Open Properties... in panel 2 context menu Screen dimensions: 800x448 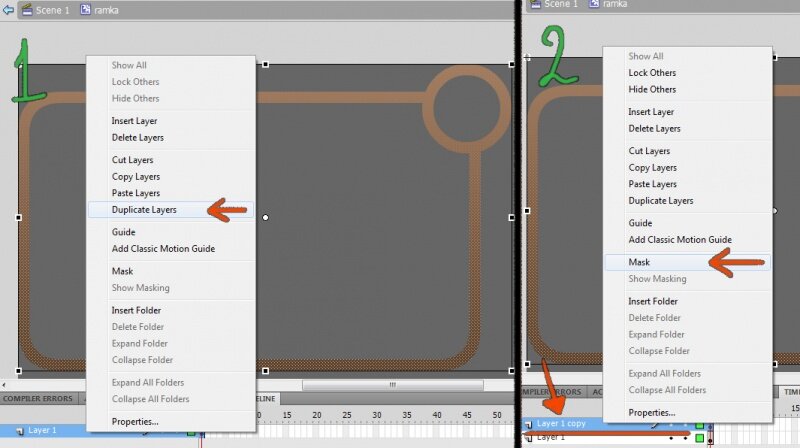point(651,412)
